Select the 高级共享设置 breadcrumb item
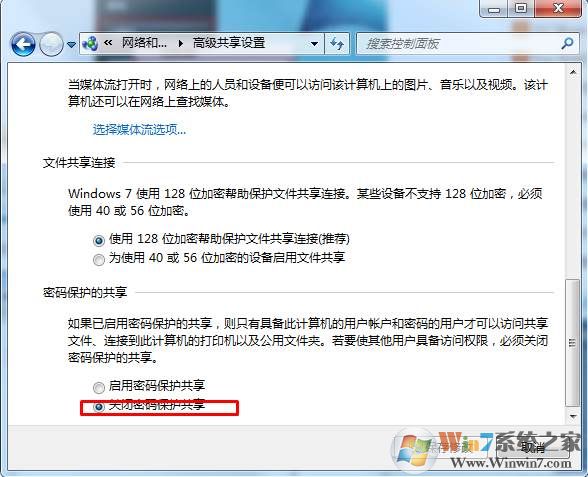Image resolution: width=588 pixels, height=477 pixels. [x=229, y=43]
